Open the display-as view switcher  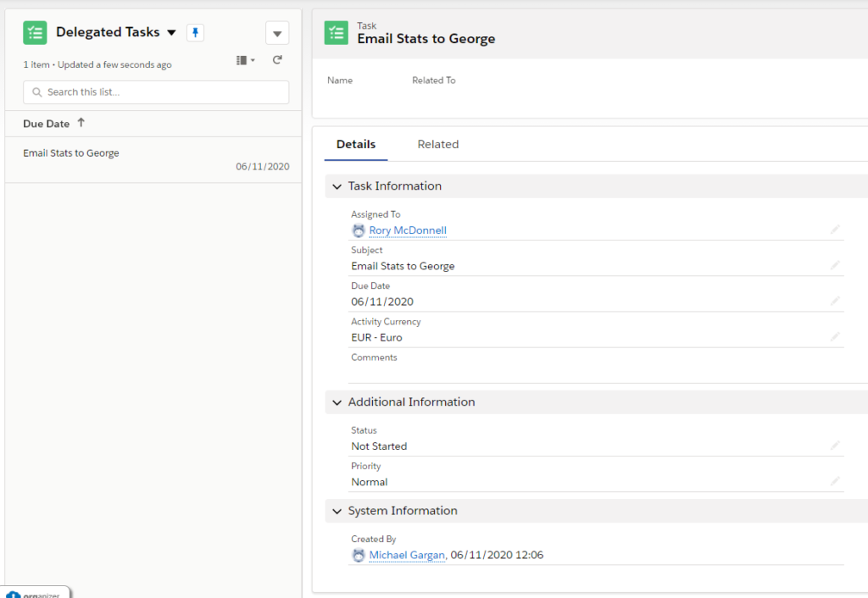245,60
